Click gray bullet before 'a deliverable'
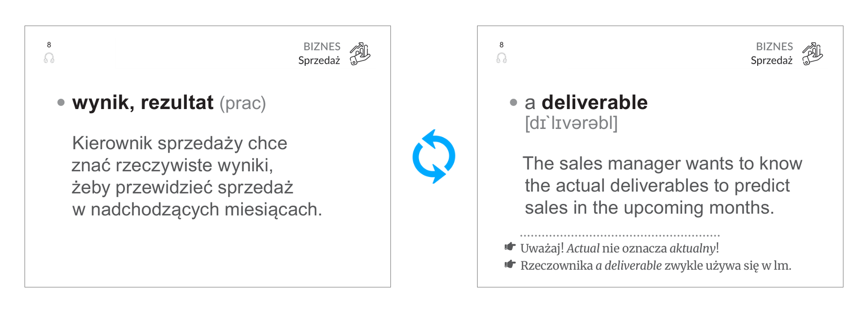 (514, 103)
